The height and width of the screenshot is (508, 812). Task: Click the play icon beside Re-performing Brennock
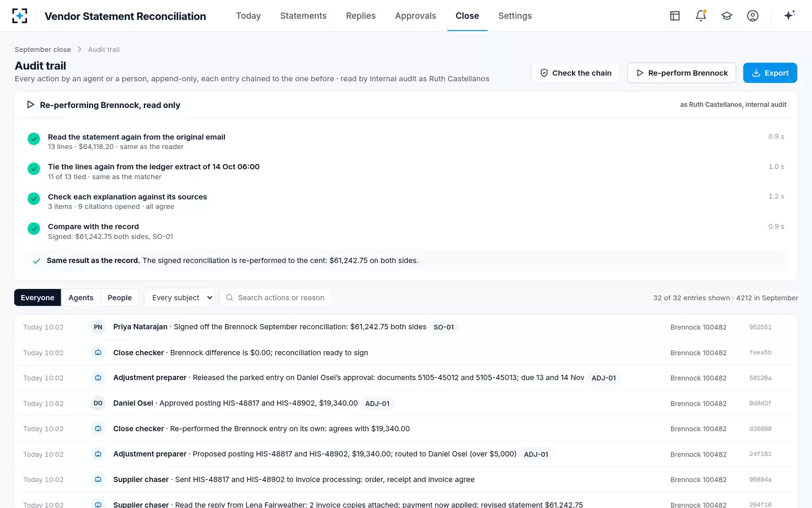30,104
